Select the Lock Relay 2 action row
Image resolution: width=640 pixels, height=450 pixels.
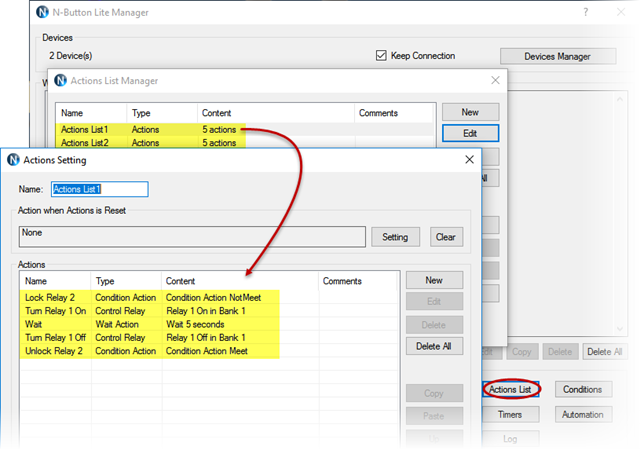(208, 298)
